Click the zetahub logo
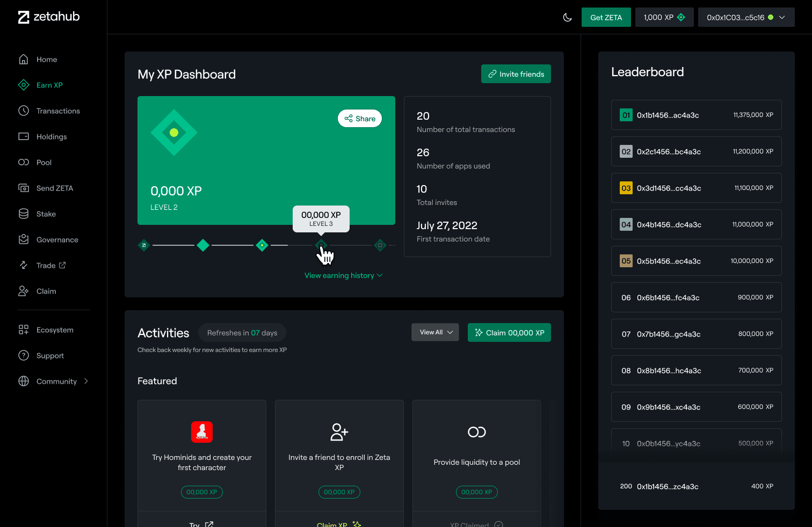The height and width of the screenshot is (527, 812). [49, 17]
